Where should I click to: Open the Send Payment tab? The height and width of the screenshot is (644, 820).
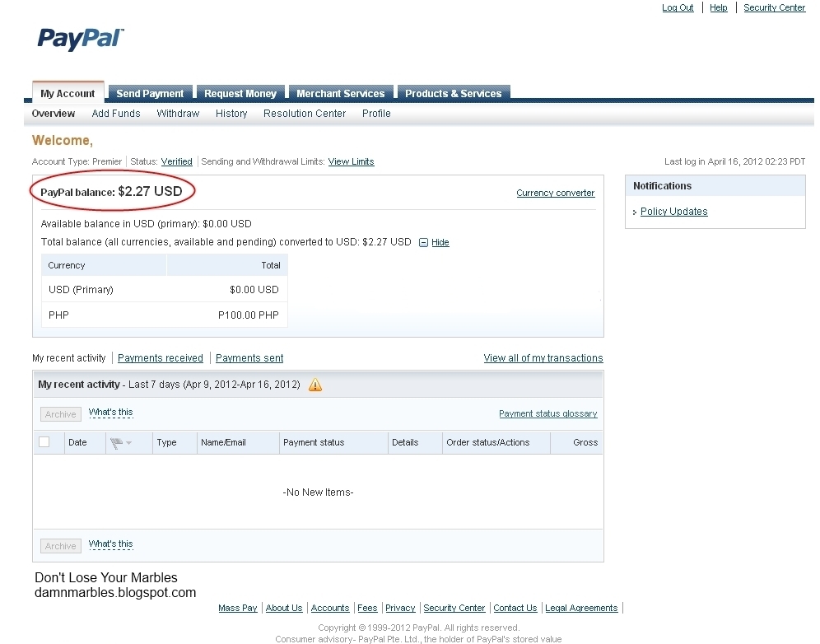(x=150, y=93)
